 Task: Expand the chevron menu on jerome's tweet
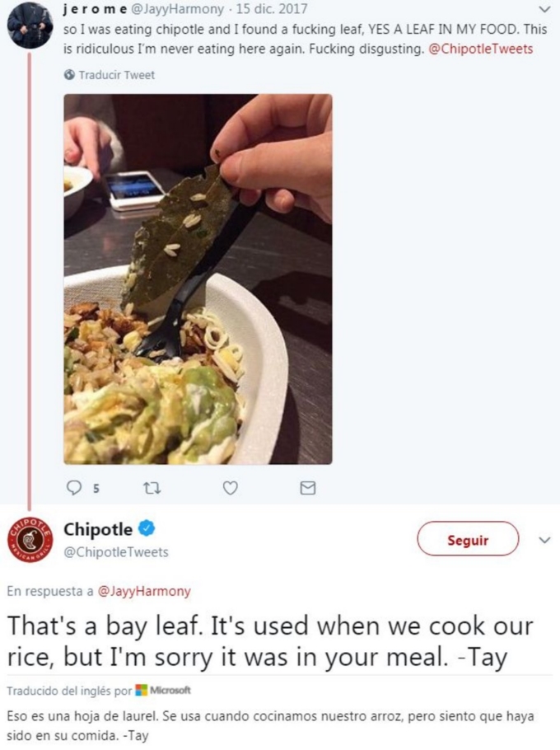click(x=544, y=10)
